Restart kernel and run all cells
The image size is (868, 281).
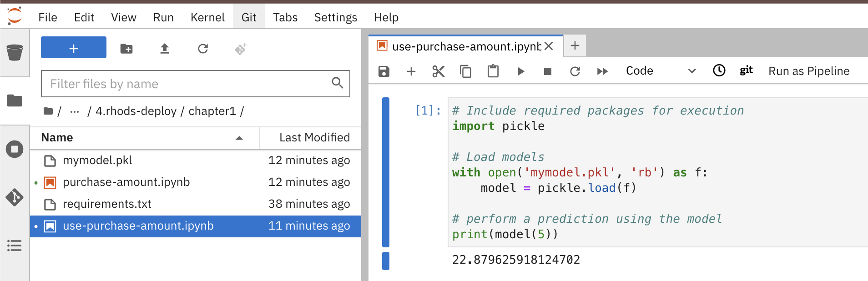tap(602, 71)
